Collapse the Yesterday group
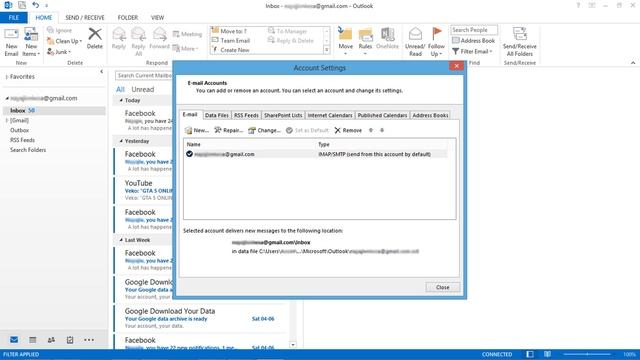The image size is (640, 360). pos(121,141)
